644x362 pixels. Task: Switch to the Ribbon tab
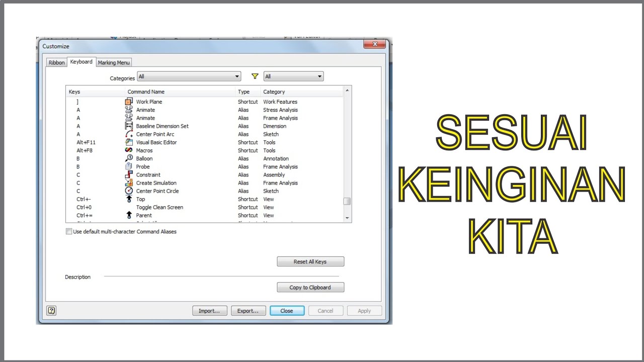(x=56, y=63)
